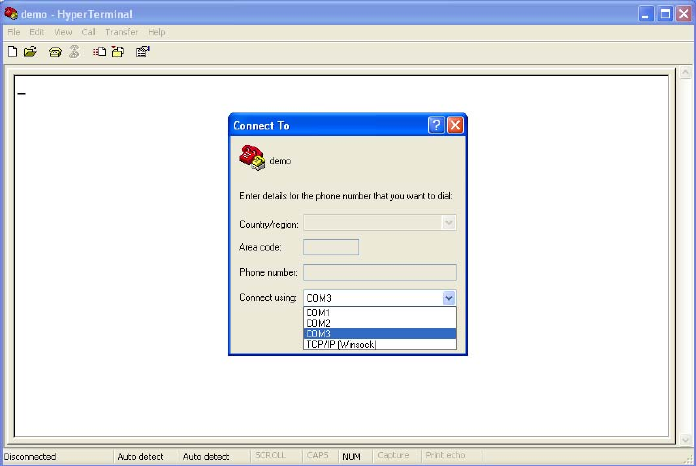Close the Connect To dialog
696x466 pixels.
[x=455, y=125]
